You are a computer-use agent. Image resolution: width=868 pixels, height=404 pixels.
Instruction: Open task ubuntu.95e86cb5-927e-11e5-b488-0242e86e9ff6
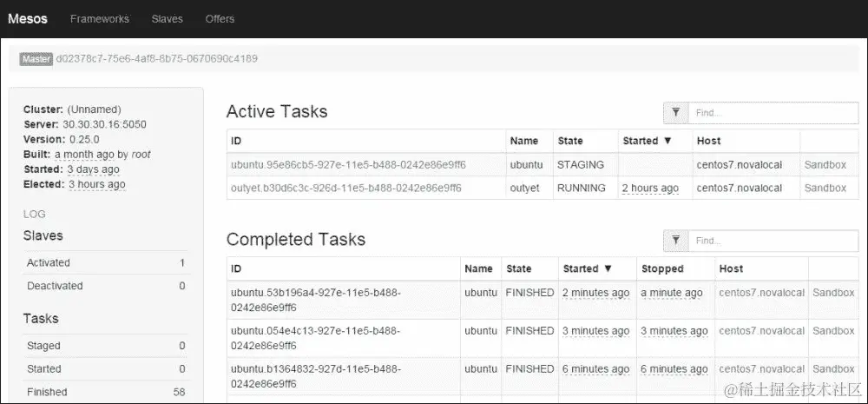348,164
